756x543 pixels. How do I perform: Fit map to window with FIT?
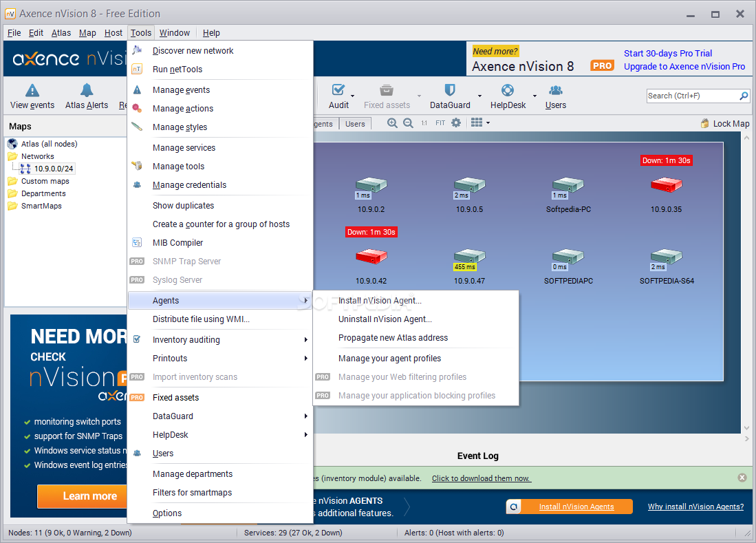440,123
